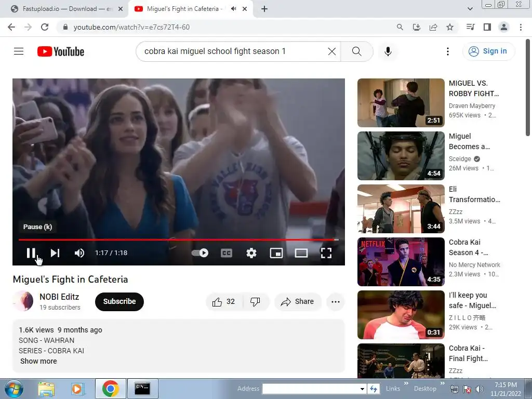Mute tab audio via speaker icon
Viewport: 532px width, 399px height.
coord(233,9)
